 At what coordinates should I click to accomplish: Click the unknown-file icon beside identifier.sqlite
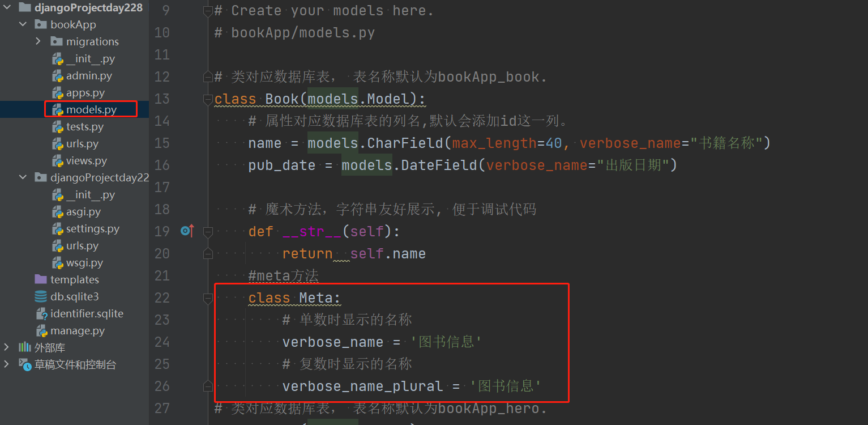[41, 314]
